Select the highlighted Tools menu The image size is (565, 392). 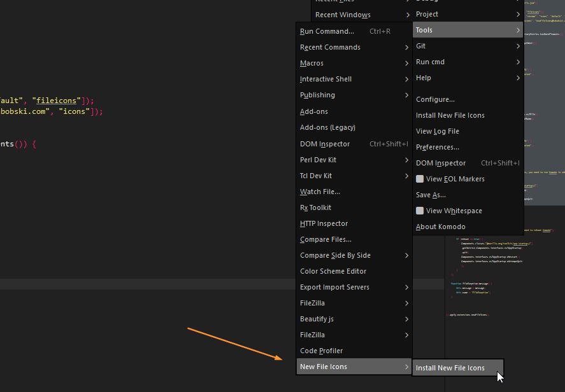click(x=468, y=30)
